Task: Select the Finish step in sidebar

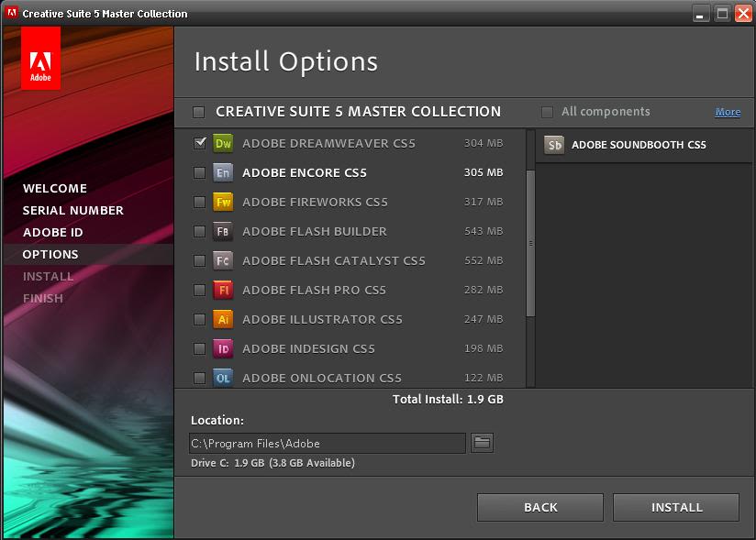Action: pos(42,299)
